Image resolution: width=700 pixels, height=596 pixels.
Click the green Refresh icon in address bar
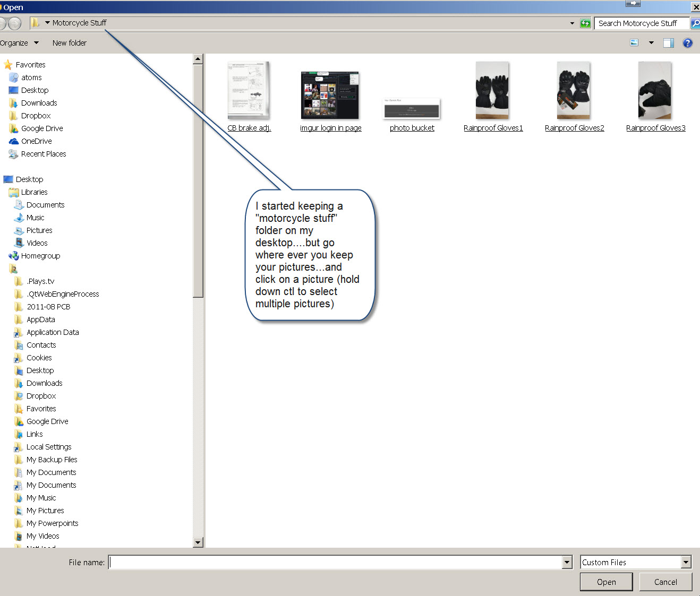pyautogui.click(x=585, y=23)
